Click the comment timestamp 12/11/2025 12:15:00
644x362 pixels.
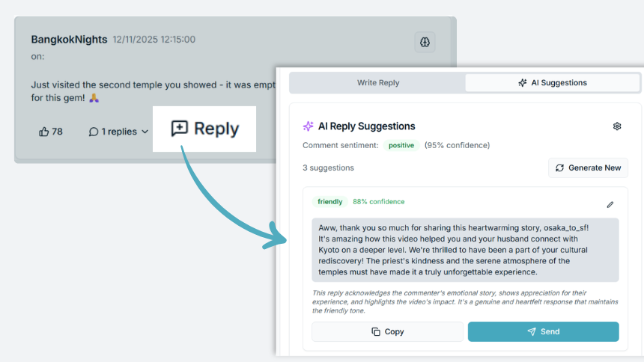(x=154, y=40)
